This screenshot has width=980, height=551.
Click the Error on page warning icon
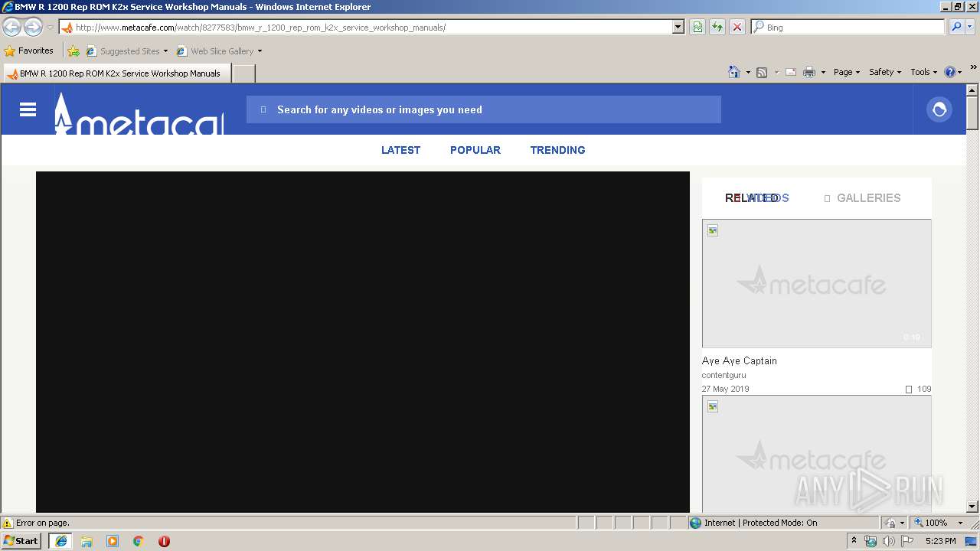[x=8, y=523]
